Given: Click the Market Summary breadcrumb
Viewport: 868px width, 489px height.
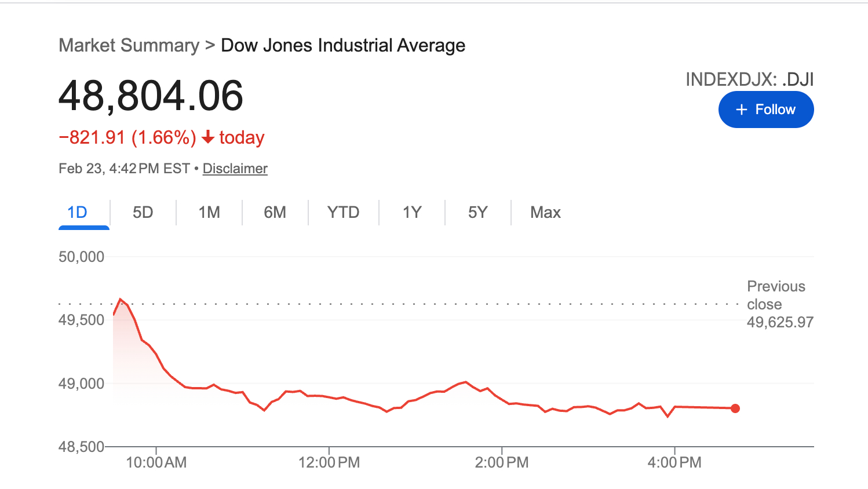Looking at the screenshot, I should [129, 45].
